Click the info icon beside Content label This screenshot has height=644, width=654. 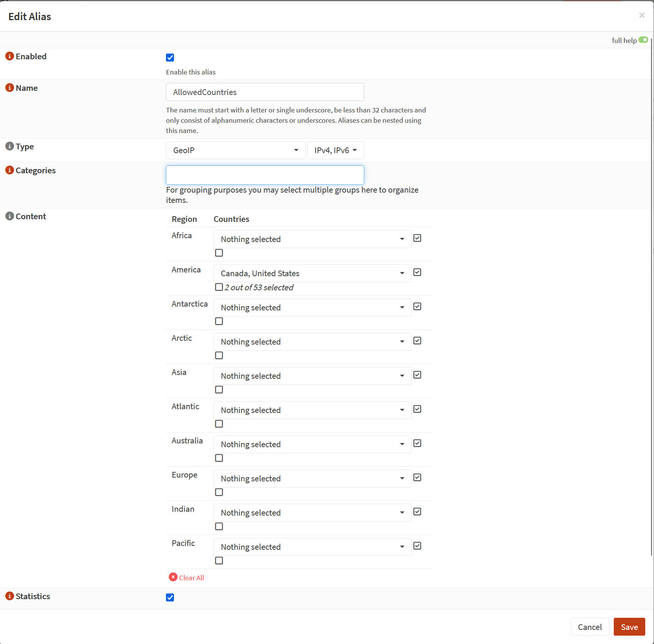pos(9,216)
